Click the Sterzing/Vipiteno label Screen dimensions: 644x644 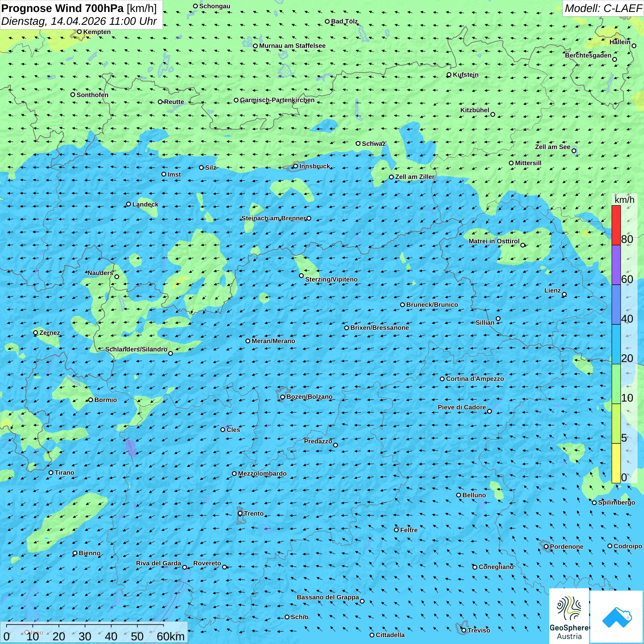(331, 279)
